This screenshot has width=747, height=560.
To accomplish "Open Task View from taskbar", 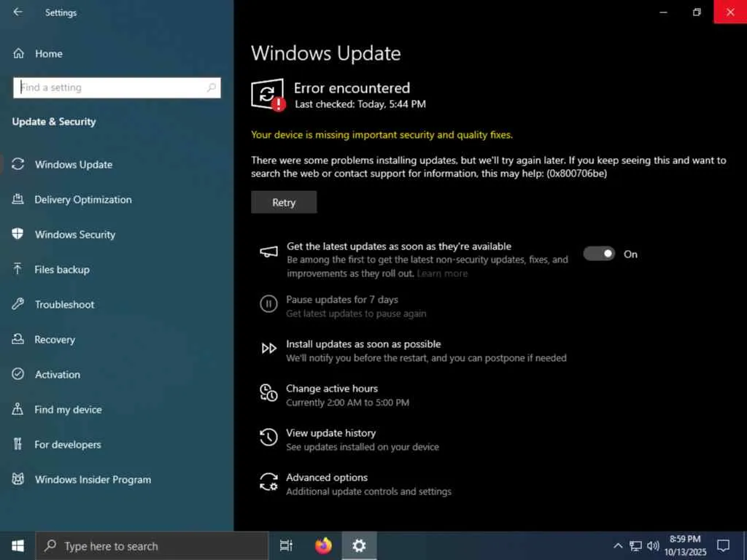I will pos(286,545).
